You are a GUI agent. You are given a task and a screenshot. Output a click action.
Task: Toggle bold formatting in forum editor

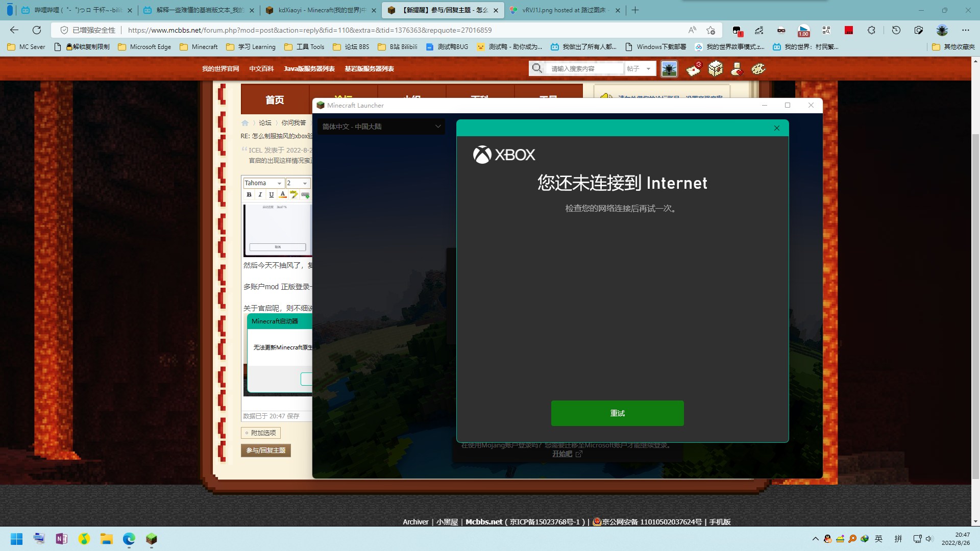[x=249, y=194]
